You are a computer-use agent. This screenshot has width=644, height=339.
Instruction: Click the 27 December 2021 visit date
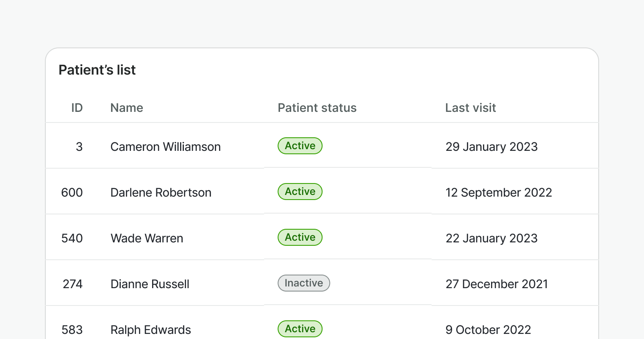tap(497, 284)
